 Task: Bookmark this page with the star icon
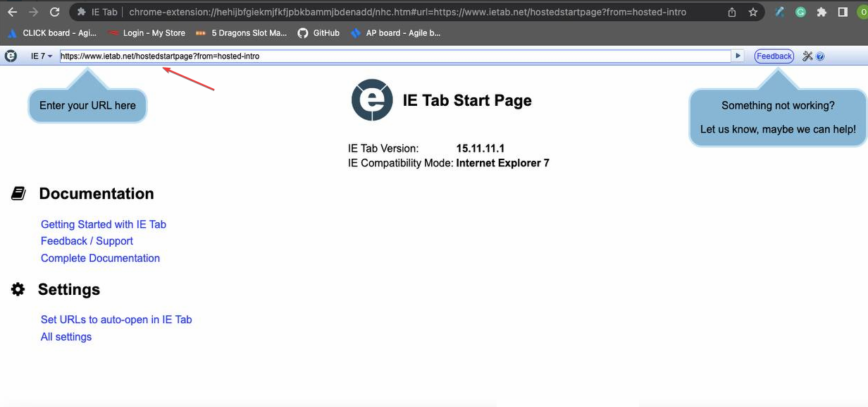coord(753,12)
